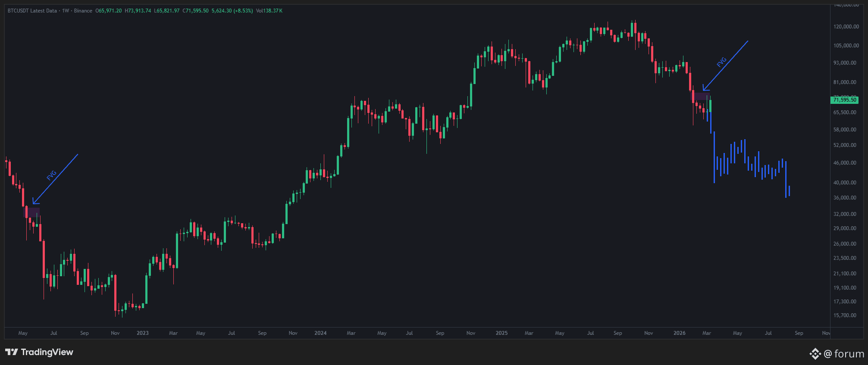Screen dimensions: 868x365
Task: Click the 81,000.00 price axis label
Action: (x=845, y=82)
